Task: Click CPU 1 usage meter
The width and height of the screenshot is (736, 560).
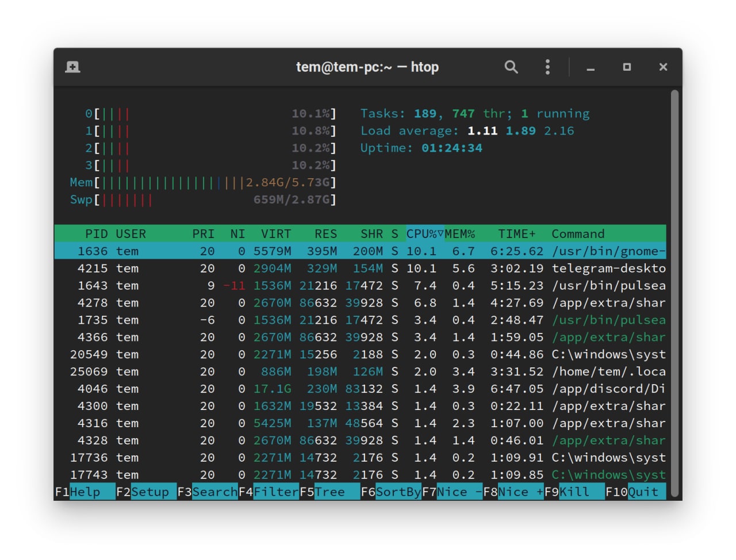Action: [210, 131]
